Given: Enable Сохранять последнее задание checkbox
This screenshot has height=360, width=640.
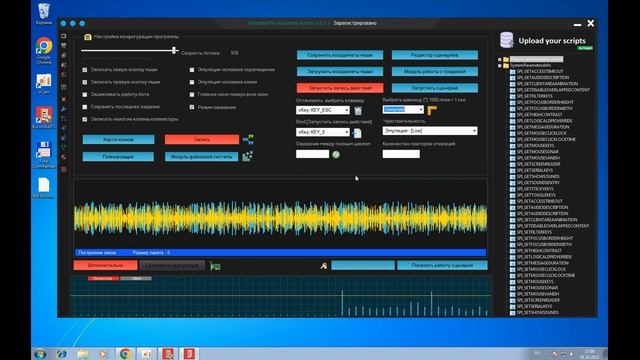Looking at the screenshot, I should (x=85, y=107).
